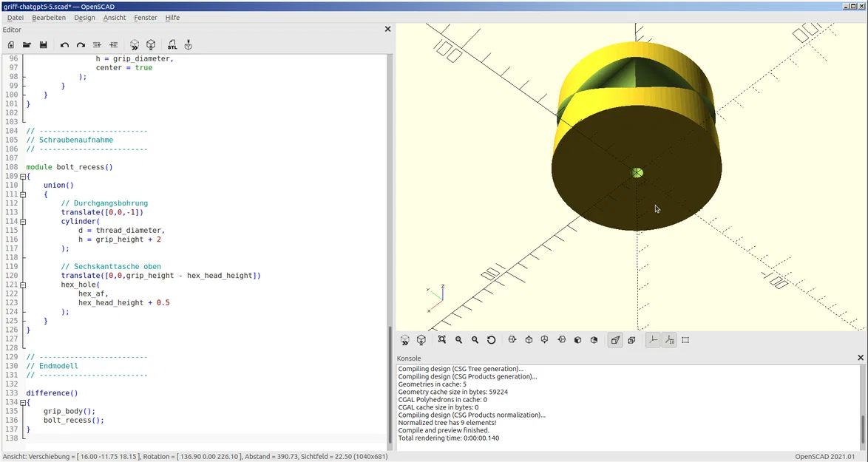Open the Datei menu
This screenshot has width=868, height=462.
coord(15,18)
